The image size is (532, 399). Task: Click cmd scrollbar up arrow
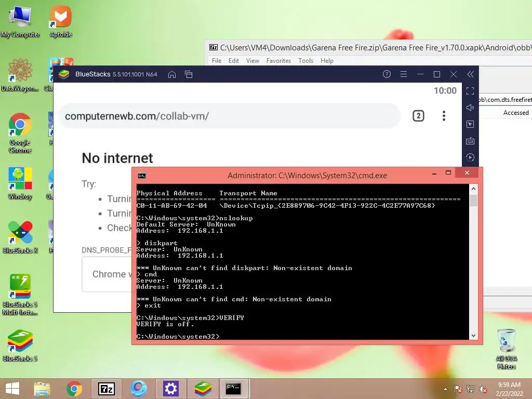click(474, 189)
